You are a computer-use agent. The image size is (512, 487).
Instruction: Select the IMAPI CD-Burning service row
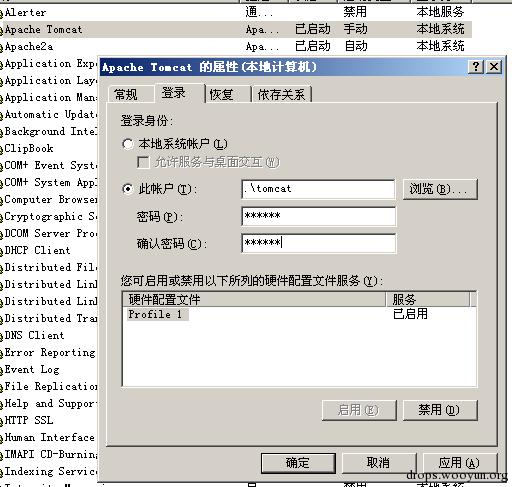point(49,454)
